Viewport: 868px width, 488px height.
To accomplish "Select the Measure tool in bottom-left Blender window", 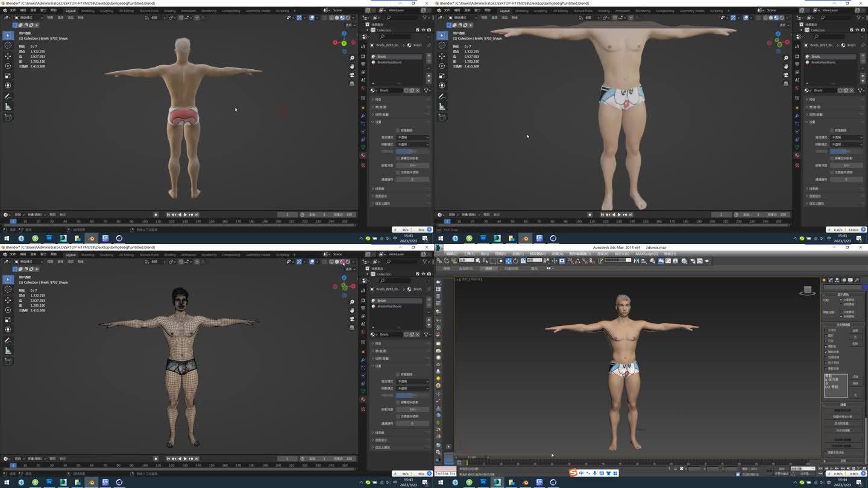I will click(8, 350).
